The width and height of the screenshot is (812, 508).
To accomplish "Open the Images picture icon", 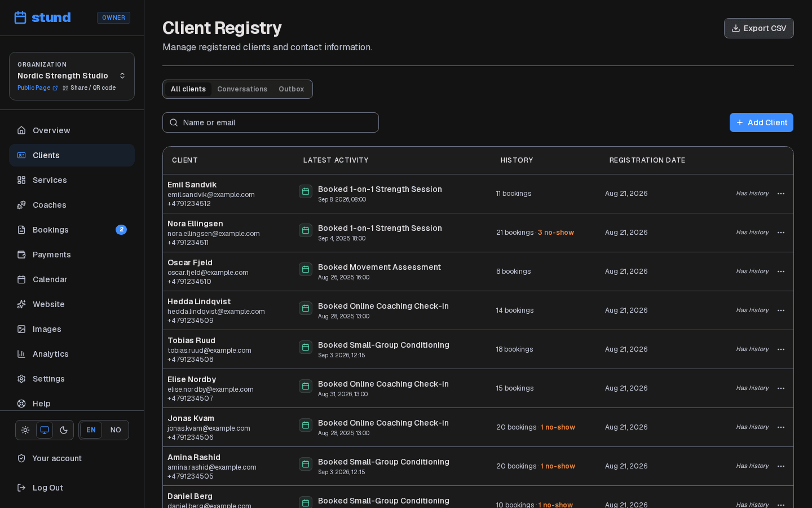I will (21, 329).
